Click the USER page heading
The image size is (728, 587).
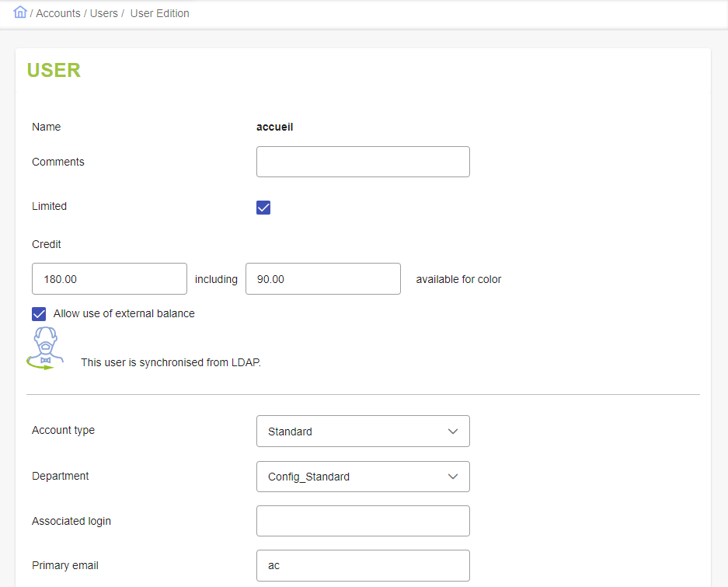tap(54, 70)
